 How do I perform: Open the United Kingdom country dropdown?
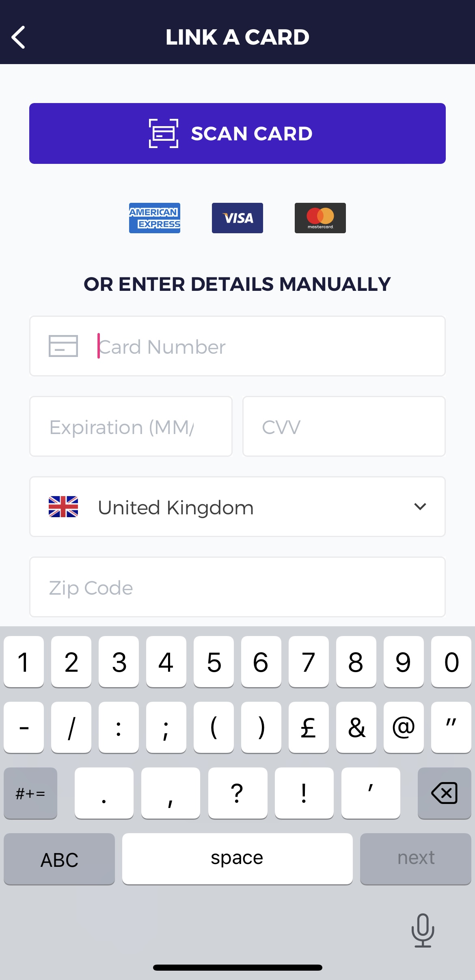[237, 507]
